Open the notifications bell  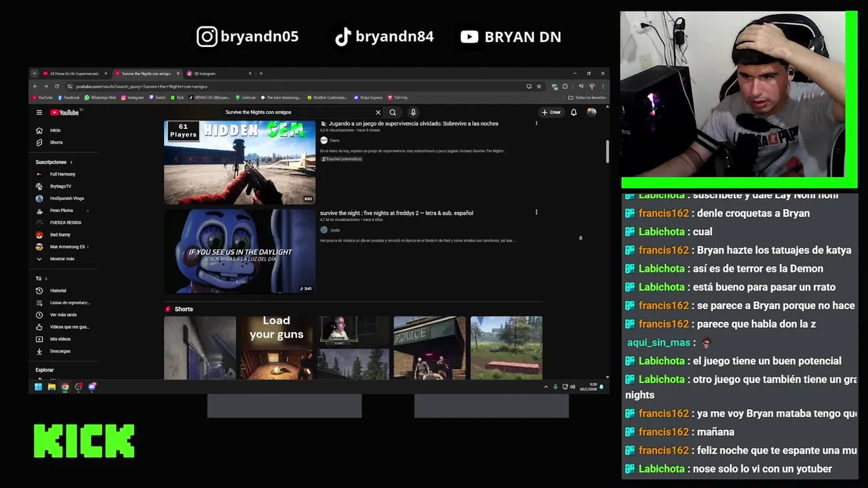point(574,113)
